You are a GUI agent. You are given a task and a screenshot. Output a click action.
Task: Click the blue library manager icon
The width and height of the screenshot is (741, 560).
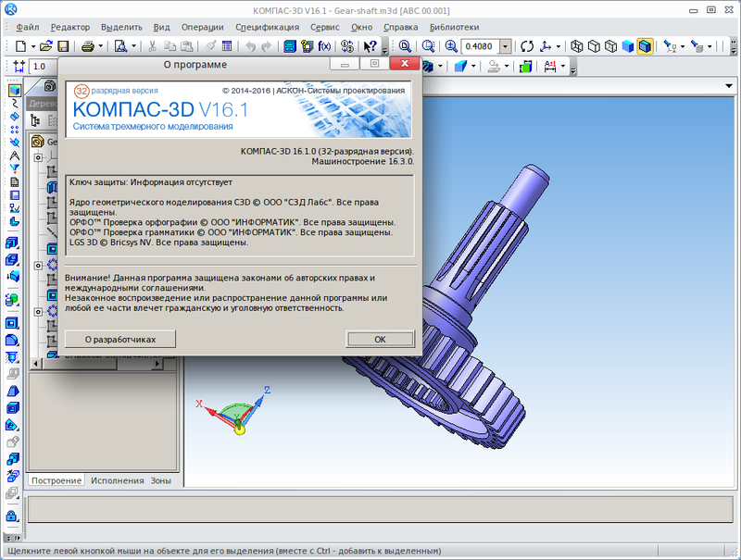tap(290, 46)
